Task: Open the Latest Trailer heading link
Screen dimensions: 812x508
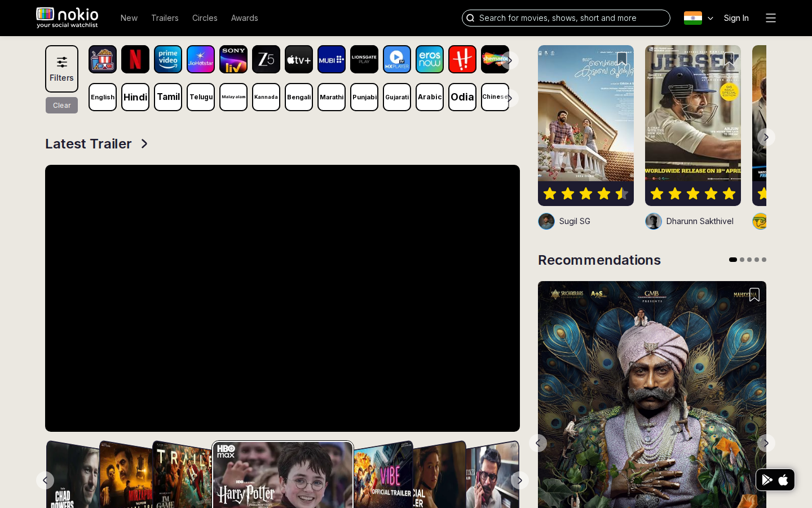Action: (89, 144)
